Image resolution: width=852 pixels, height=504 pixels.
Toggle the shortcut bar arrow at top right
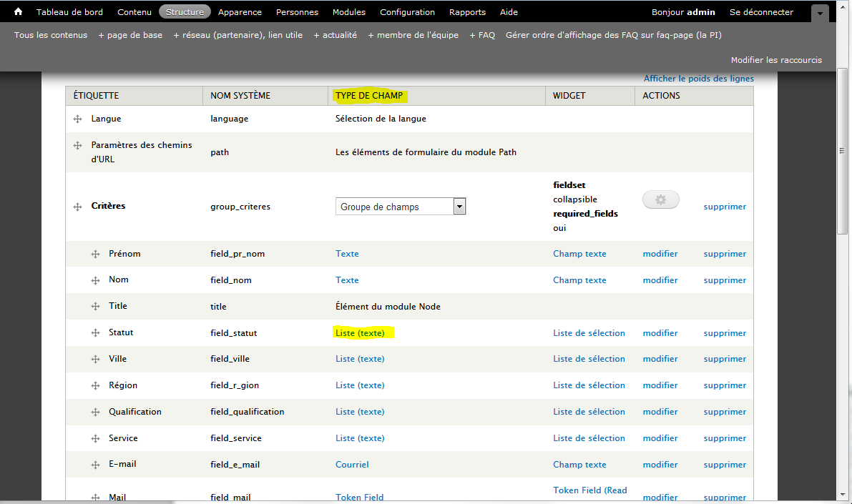[820, 13]
